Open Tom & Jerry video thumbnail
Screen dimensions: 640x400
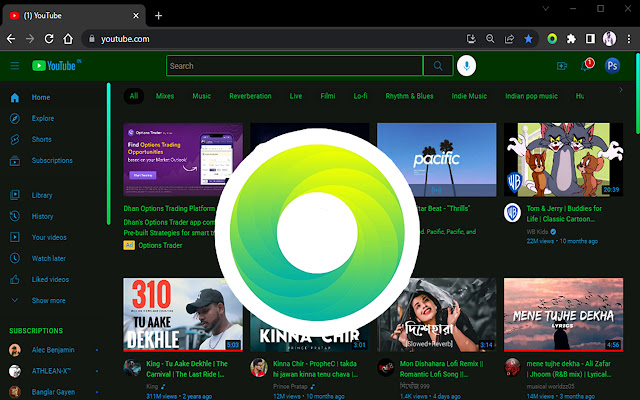click(563, 160)
